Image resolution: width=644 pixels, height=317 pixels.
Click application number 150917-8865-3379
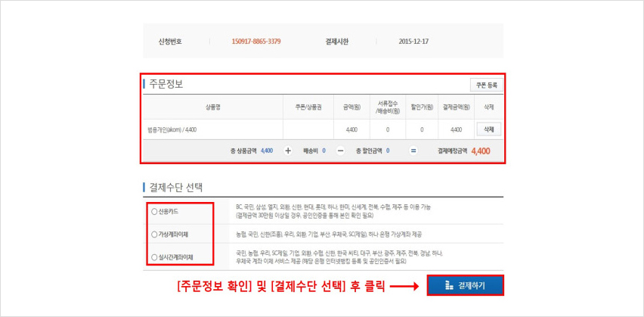click(256, 42)
